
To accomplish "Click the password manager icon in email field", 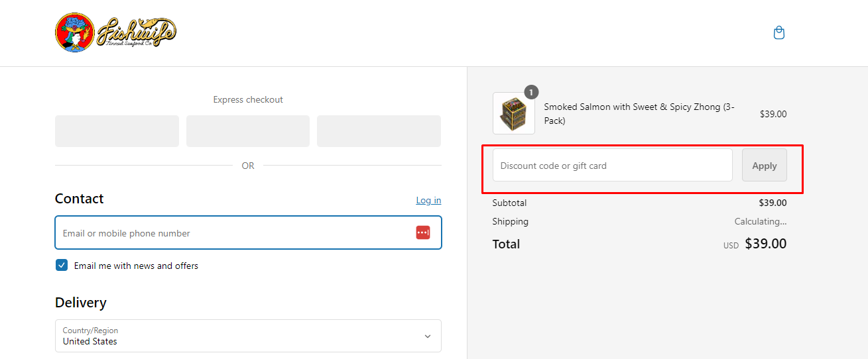I will (x=423, y=232).
